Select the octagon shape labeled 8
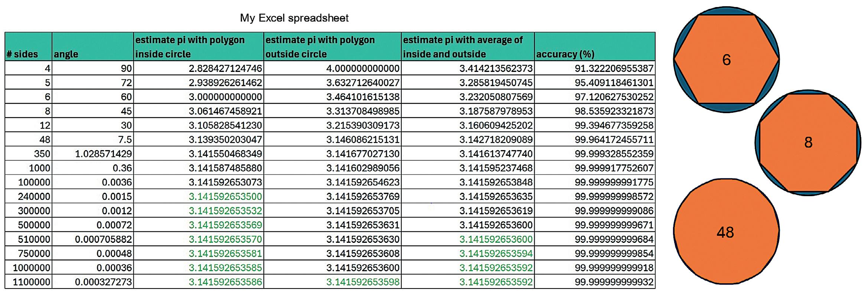Image resolution: width=868 pixels, height=297 pixels. point(808,143)
